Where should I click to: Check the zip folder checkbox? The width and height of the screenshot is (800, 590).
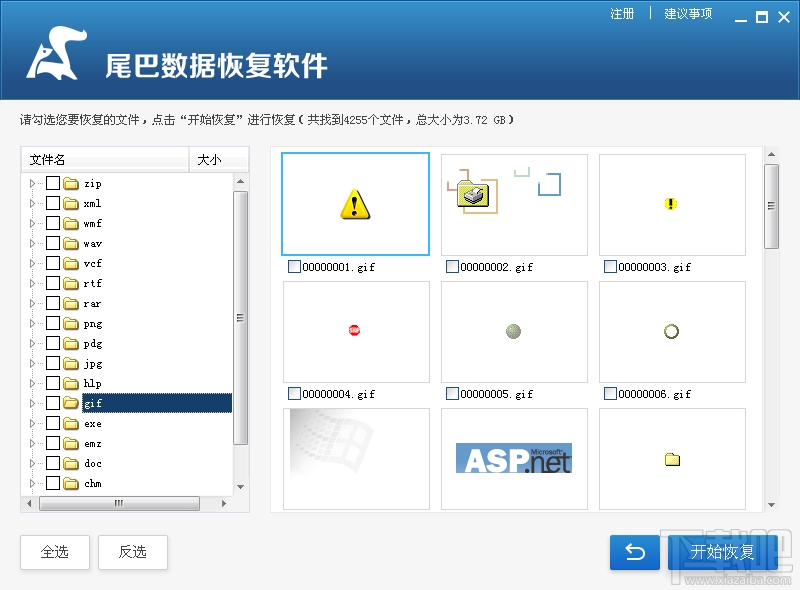tap(53, 183)
